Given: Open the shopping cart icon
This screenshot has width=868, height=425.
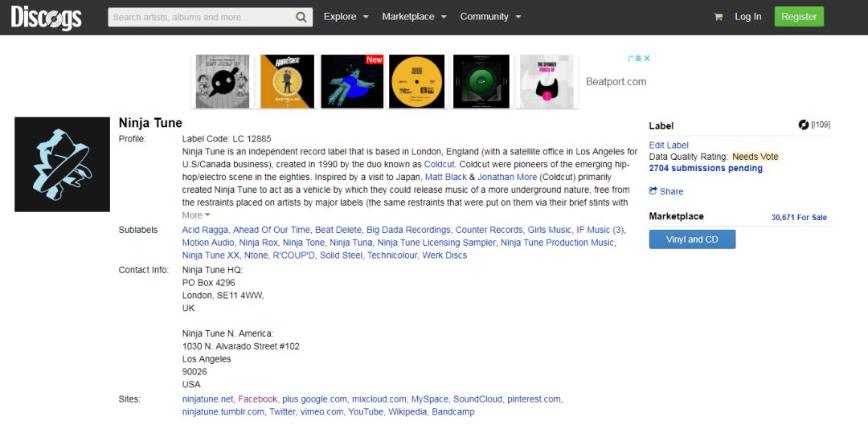Looking at the screenshot, I should pyautogui.click(x=718, y=17).
